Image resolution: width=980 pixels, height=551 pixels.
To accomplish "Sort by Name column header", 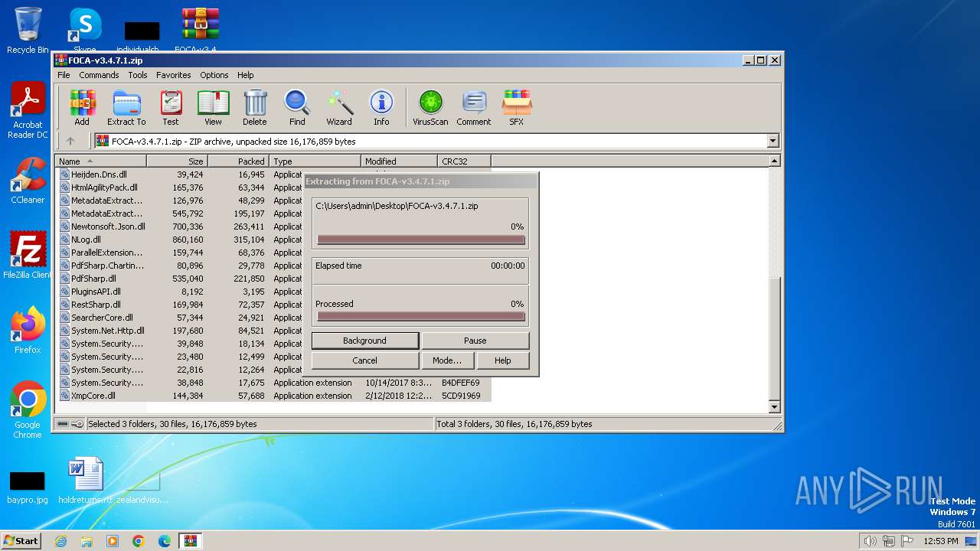I will [100, 161].
